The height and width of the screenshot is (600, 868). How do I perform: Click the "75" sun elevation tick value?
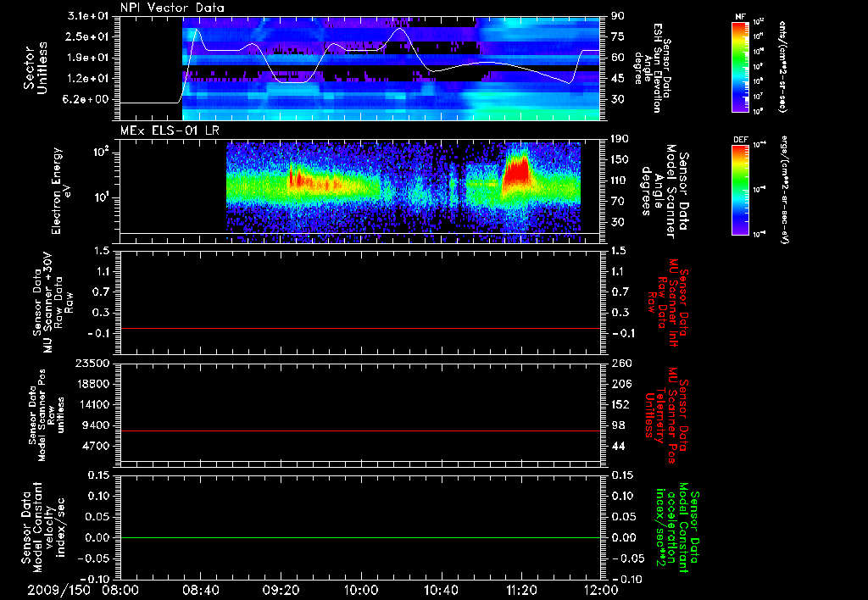(x=618, y=37)
